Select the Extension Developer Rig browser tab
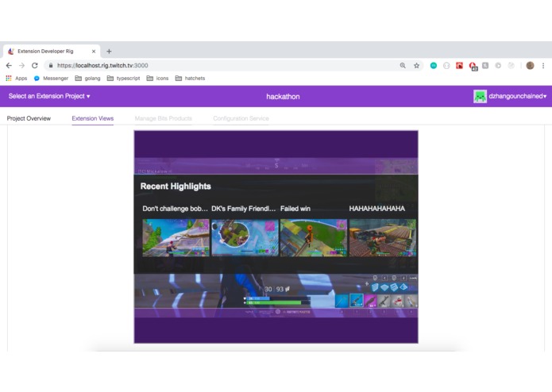552x392 pixels. [52, 52]
